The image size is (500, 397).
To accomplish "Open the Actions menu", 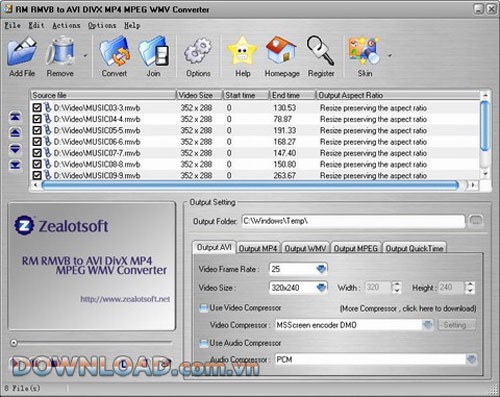I will [x=66, y=25].
